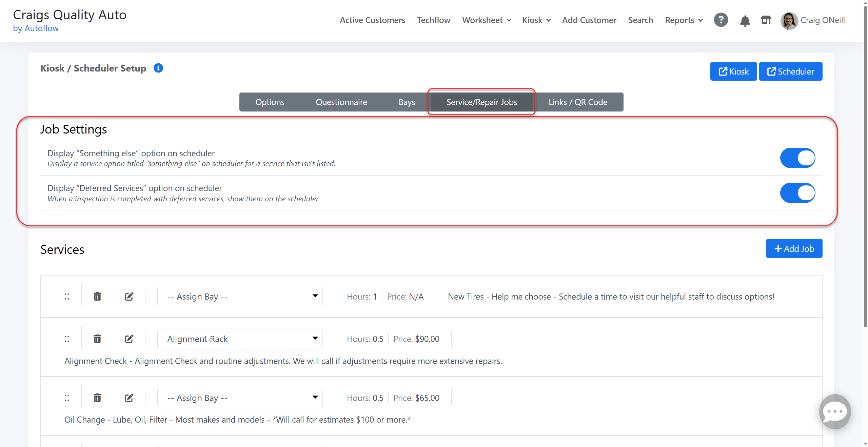Open the Reports menu dropdown
The width and height of the screenshot is (868, 447).
click(684, 20)
